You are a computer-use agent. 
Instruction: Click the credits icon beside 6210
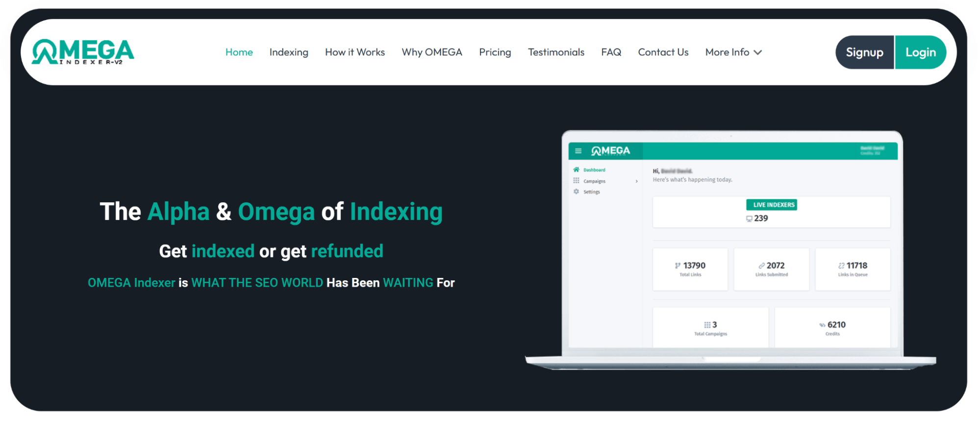click(x=822, y=325)
